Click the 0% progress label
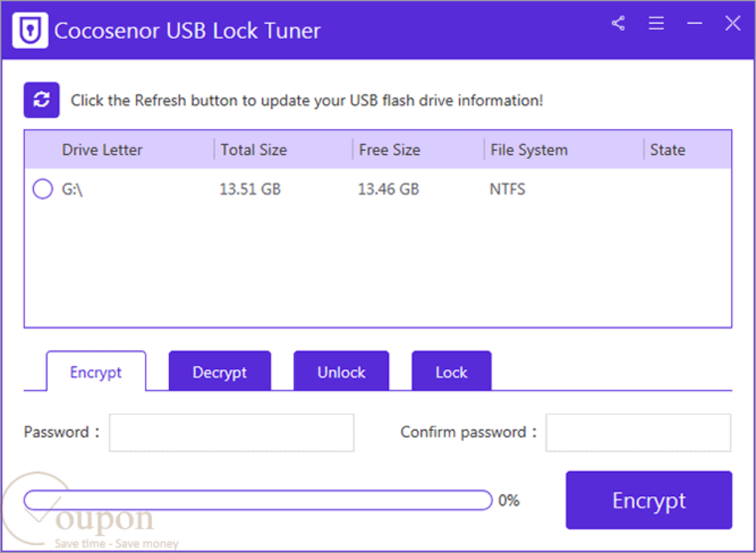Image resolution: width=756 pixels, height=553 pixels. coord(509,501)
